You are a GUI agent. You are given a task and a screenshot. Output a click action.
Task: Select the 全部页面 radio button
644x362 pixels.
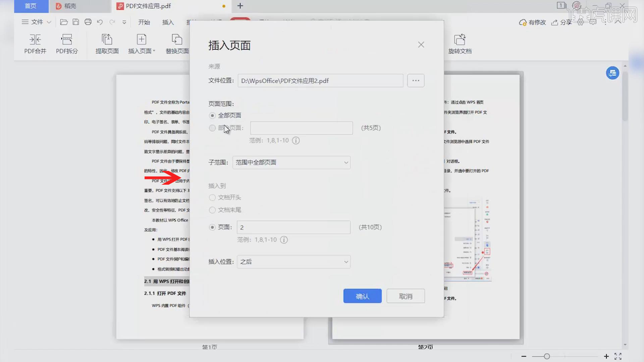pos(212,116)
